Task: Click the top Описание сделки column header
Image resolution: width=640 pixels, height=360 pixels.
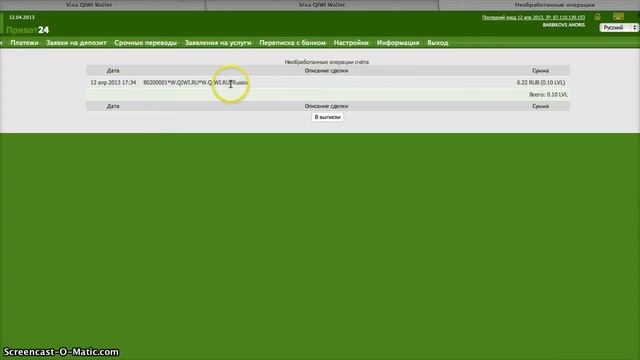Action: 326,71
